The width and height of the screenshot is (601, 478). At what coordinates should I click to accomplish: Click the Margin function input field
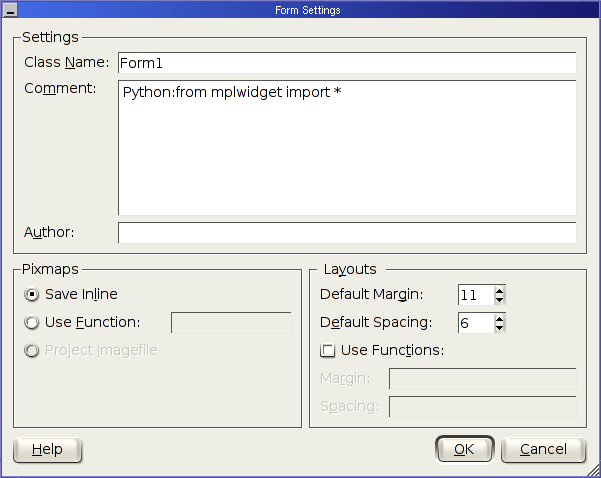coord(483,379)
